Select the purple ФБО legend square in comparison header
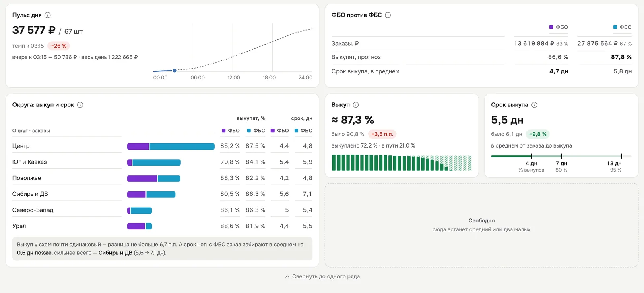Viewport: 644px width, 293px height. pyautogui.click(x=551, y=27)
